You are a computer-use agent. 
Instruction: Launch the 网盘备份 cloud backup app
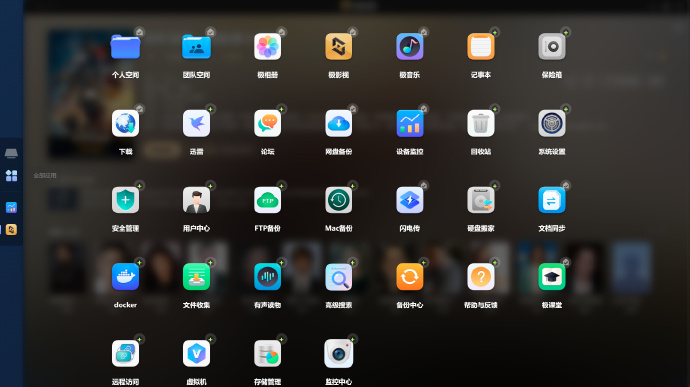(338, 124)
